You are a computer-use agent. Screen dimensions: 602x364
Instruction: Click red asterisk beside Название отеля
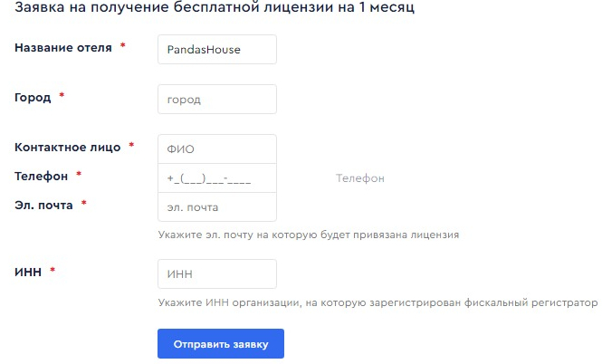123,45
